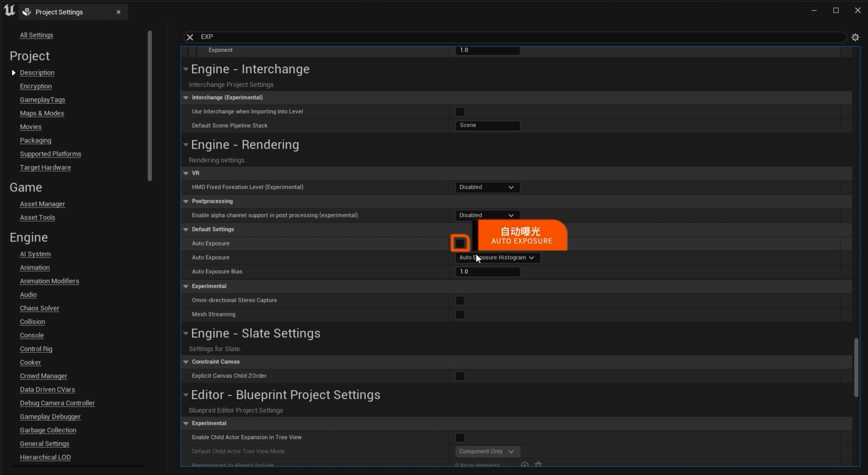Close the Project Settings tab
868x475 pixels.
[x=119, y=12]
